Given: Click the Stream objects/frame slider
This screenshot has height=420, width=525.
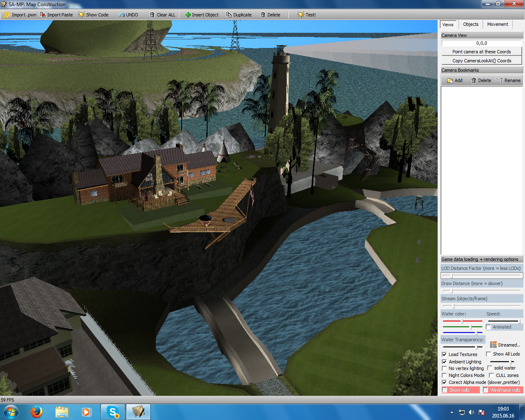Looking at the screenshot, I should point(482,306).
